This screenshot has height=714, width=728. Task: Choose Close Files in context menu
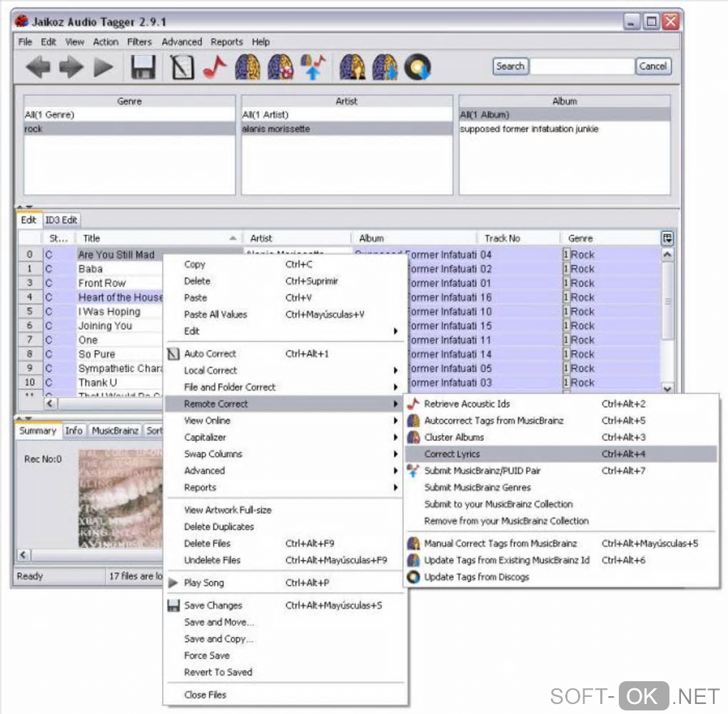[x=205, y=695]
